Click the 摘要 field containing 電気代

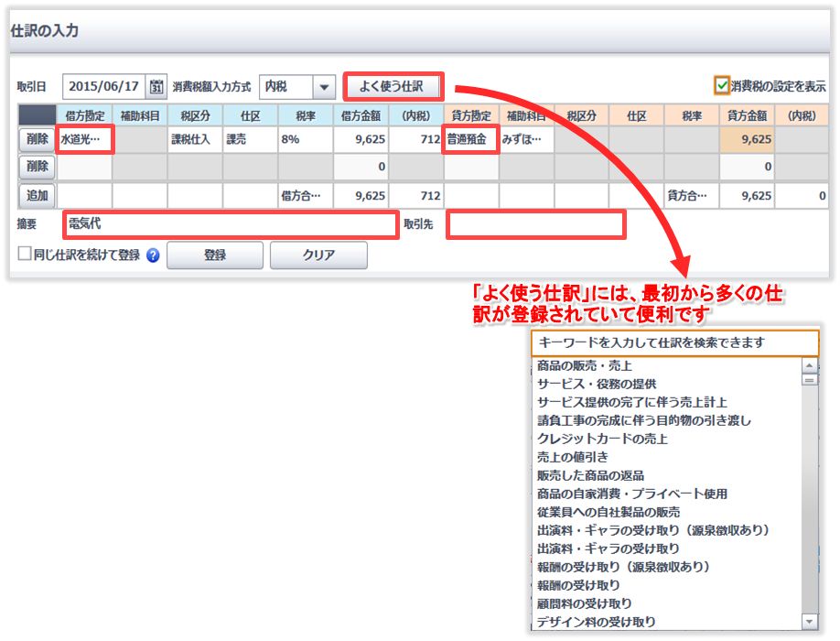click(x=229, y=224)
